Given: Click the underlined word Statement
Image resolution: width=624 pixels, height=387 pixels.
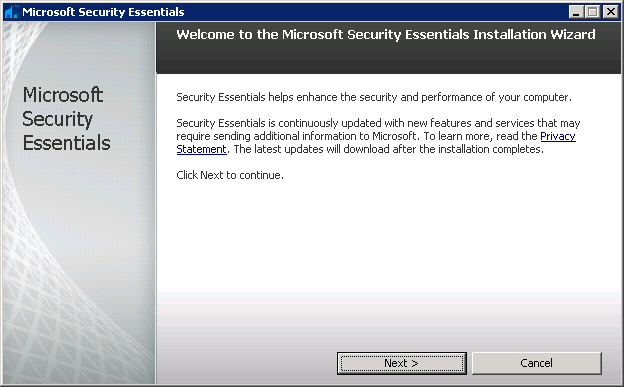Looking at the screenshot, I should pyautogui.click(x=201, y=149).
